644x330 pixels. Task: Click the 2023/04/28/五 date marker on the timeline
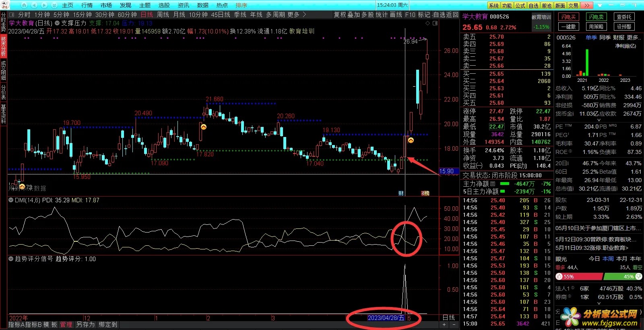tap(386, 318)
